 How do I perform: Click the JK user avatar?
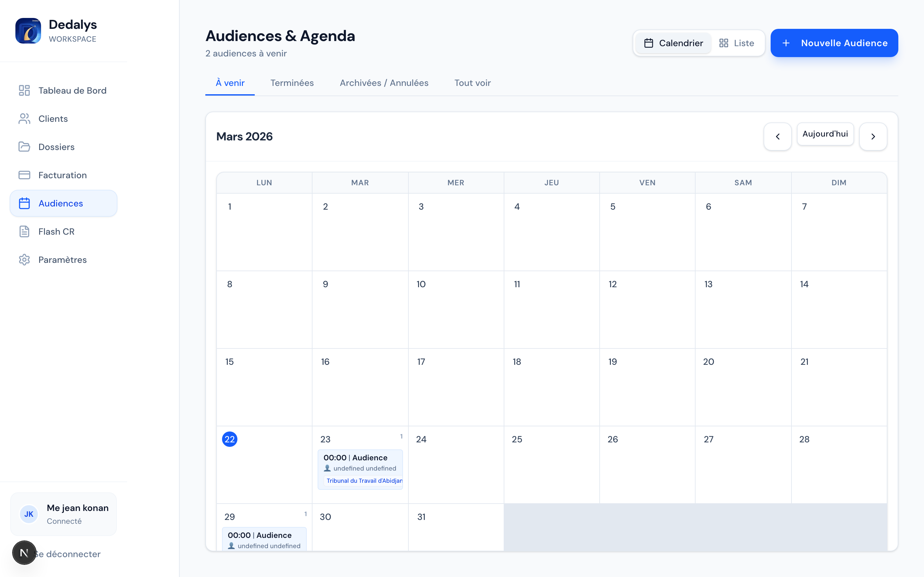[x=29, y=514]
